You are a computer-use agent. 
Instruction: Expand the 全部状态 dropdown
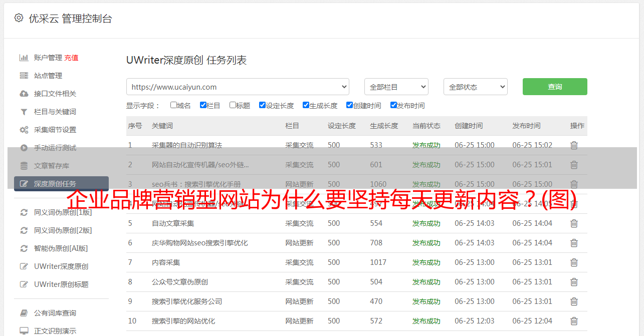pyautogui.click(x=476, y=87)
